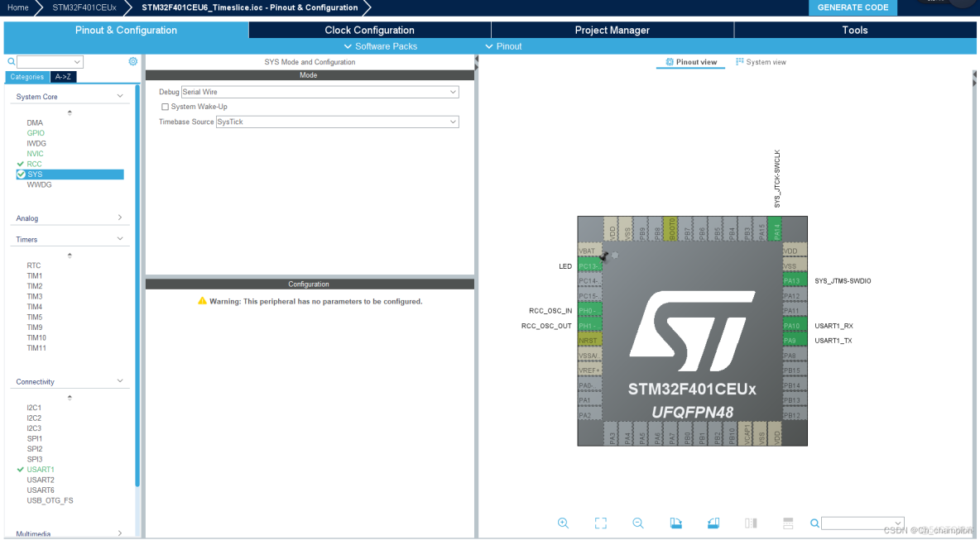Click Home in the breadcrumb bar

[x=17, y=7]
